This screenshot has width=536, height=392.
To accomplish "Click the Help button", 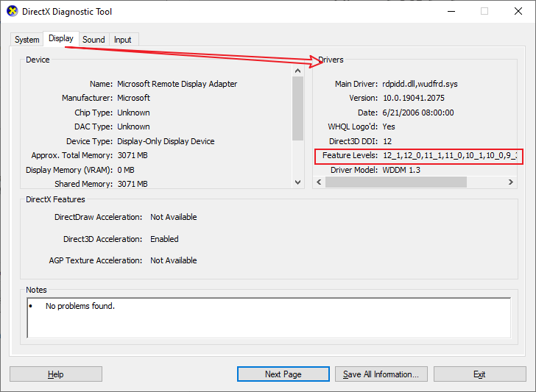I will coord(56,374).
